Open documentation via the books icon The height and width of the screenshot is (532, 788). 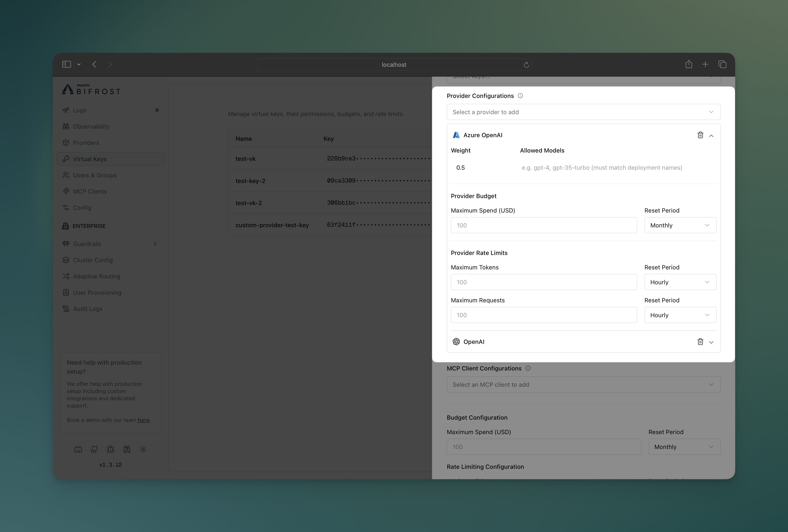click(x=127, y=449)
